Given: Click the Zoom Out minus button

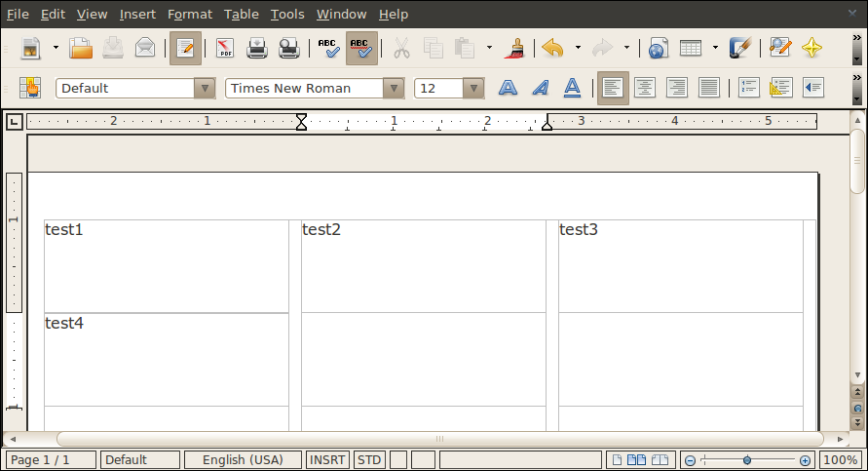Looking at the screenshot, I should 690,460.
